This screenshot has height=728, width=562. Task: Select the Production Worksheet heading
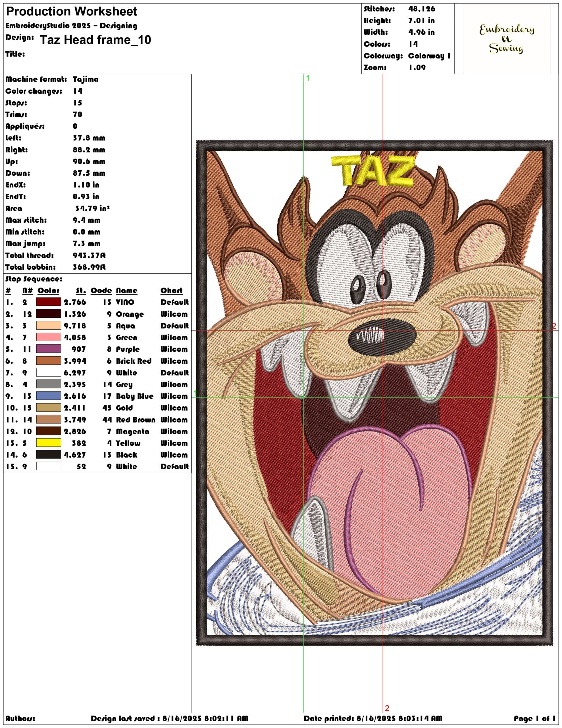tap(72, 11)
